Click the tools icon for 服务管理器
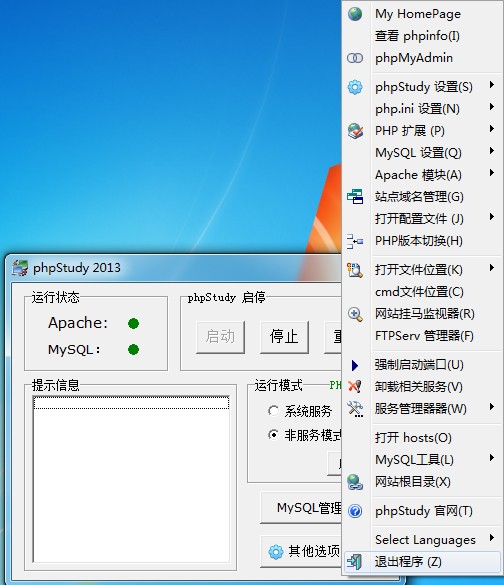The image size is (504, 585). pyautogui.click(x=355, y=409)
